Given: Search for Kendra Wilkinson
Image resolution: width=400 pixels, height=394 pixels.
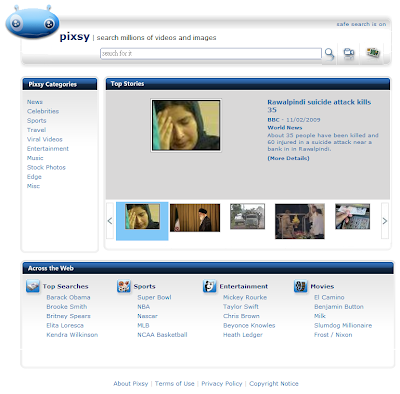Looking at the screenshot, I should (72, 335).
